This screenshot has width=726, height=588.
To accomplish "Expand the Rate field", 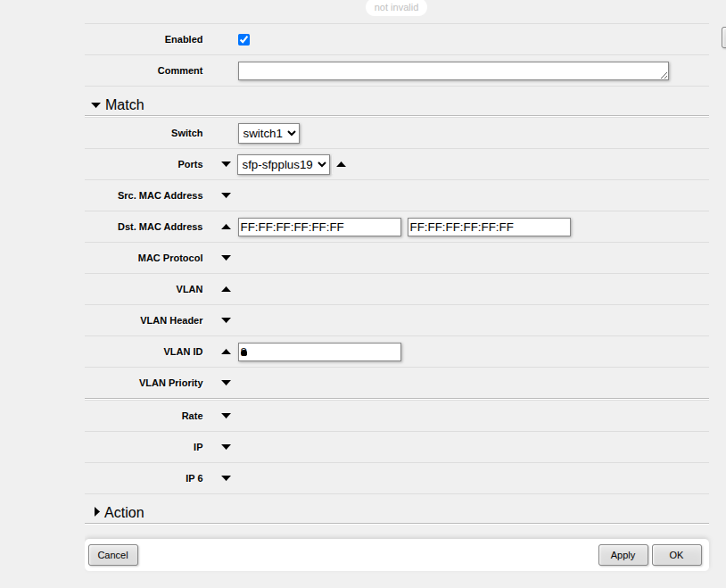I will tap(226, 416).
